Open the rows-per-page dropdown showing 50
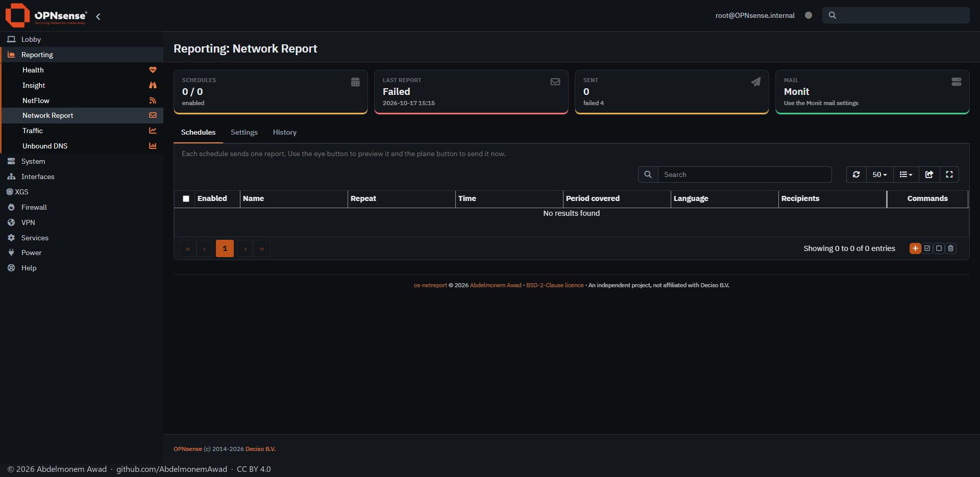 [x=880, y=174]
